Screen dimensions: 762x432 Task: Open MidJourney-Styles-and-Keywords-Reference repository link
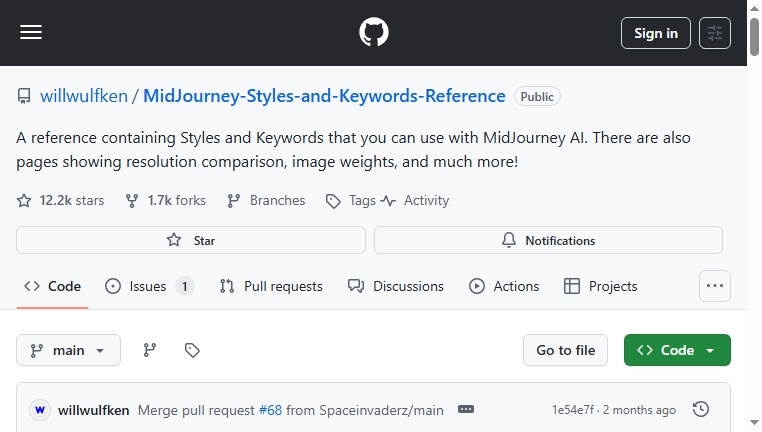point(324,96)
